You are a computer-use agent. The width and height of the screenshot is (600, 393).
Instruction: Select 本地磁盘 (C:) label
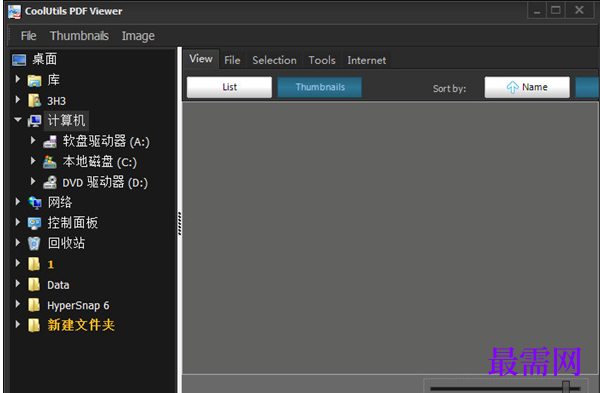click(99, 162)
